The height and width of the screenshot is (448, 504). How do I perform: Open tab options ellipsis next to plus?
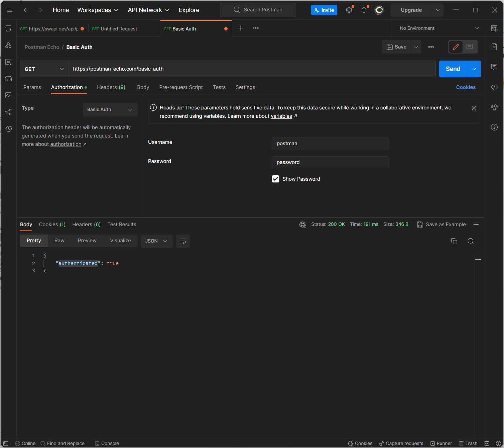pyautogui.click(x=256, y=28)
